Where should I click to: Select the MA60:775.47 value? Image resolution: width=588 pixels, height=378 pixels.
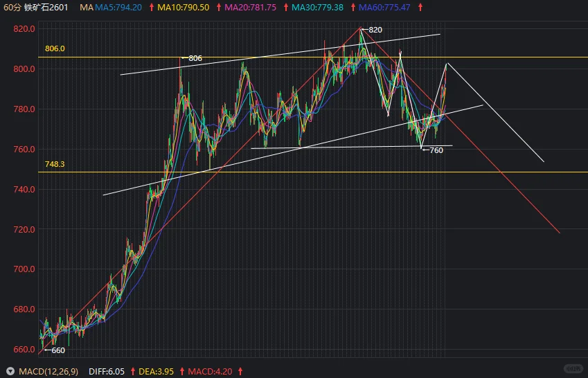click(384, 7)
